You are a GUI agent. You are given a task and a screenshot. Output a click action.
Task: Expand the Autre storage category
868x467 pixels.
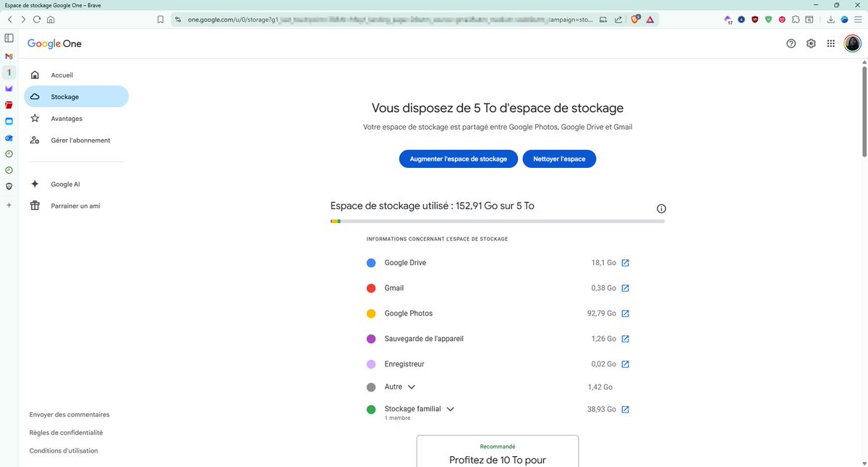[412, 387]
